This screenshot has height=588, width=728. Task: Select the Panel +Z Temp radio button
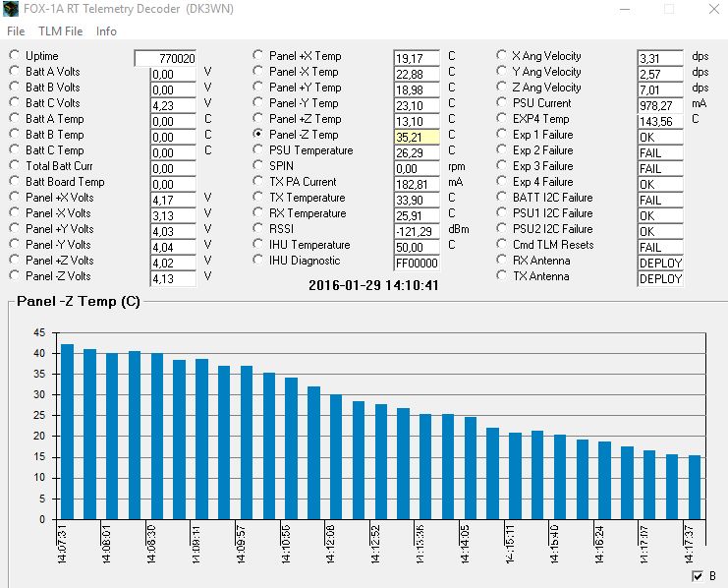[257, 119]
